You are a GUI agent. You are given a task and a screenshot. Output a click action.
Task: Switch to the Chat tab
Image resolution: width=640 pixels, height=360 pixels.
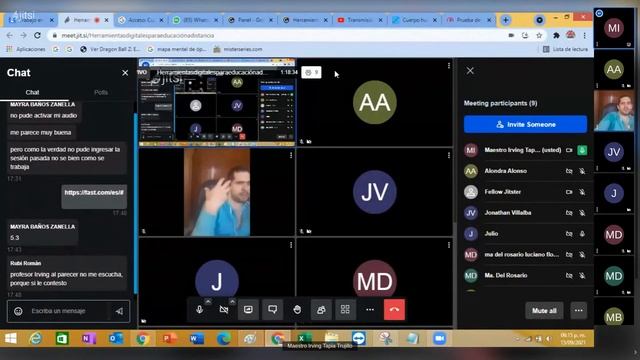33,92
